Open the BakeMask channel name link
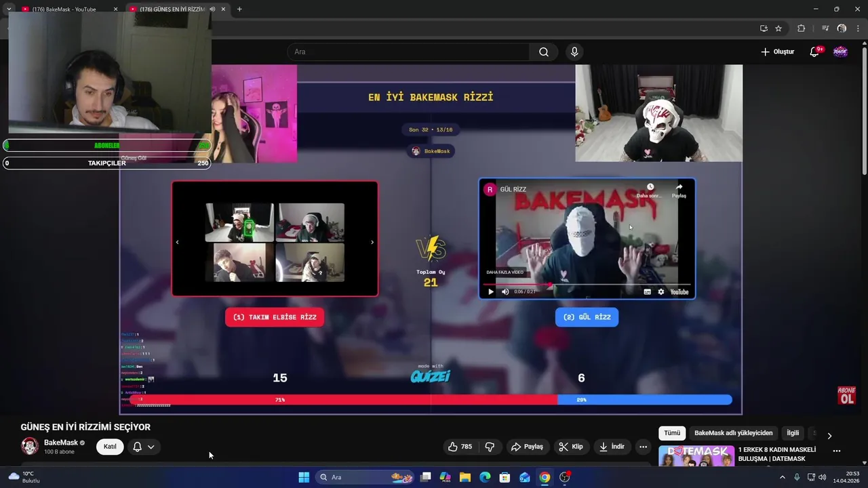Image resolution: width=868 pixels, height=488 pixels. (61, 443)
